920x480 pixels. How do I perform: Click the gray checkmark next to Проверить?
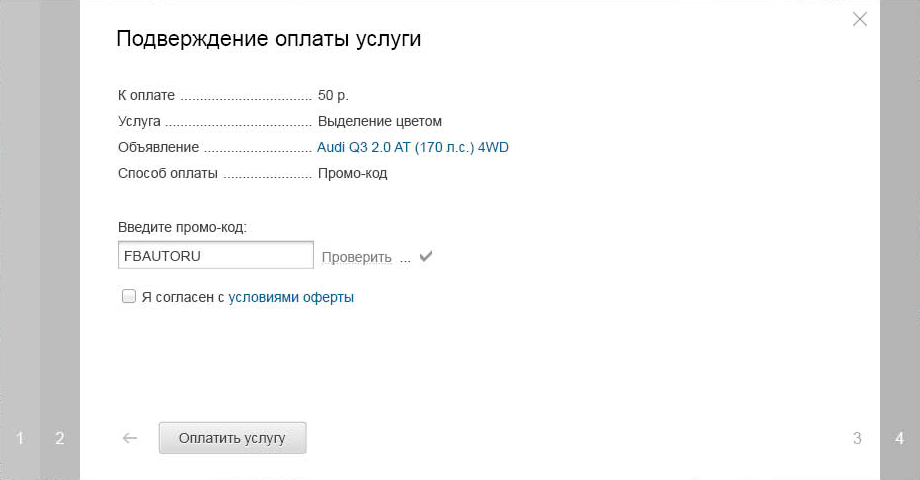click(426, 256)
